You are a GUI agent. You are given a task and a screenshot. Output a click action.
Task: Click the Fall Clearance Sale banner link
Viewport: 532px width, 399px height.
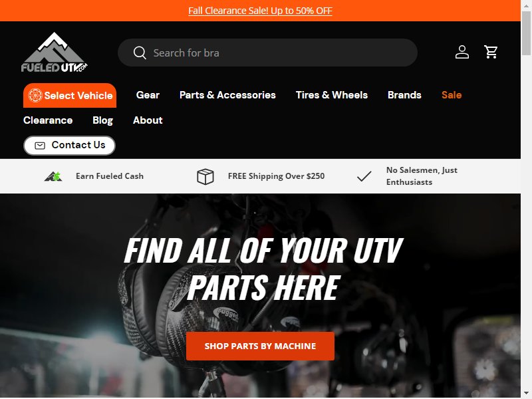tap(260, 11)
